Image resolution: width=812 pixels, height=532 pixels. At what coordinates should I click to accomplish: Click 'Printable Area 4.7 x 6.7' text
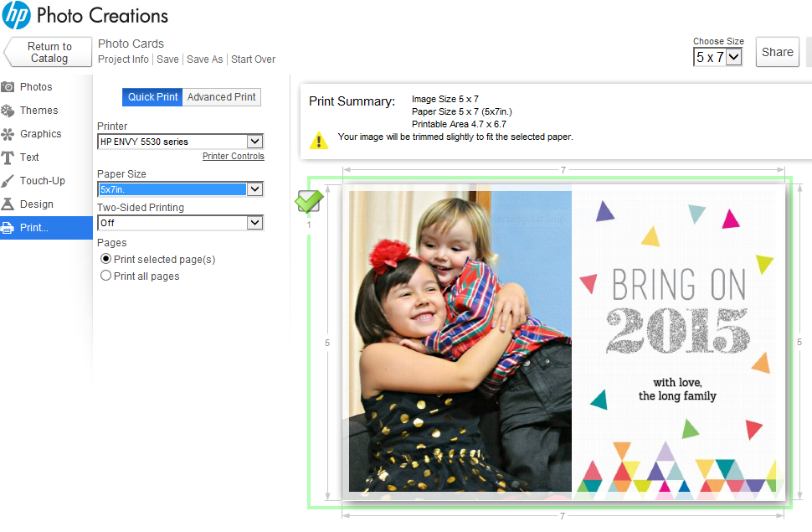[x=459, y=124]
